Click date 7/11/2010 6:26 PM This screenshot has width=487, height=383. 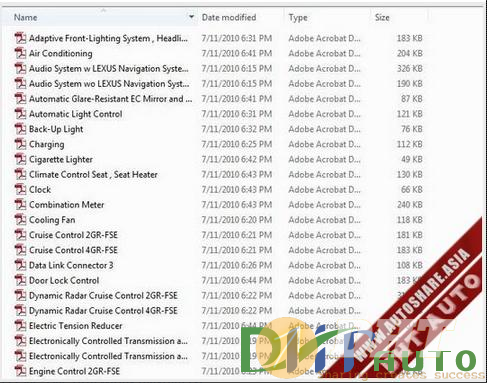point(237,265)
